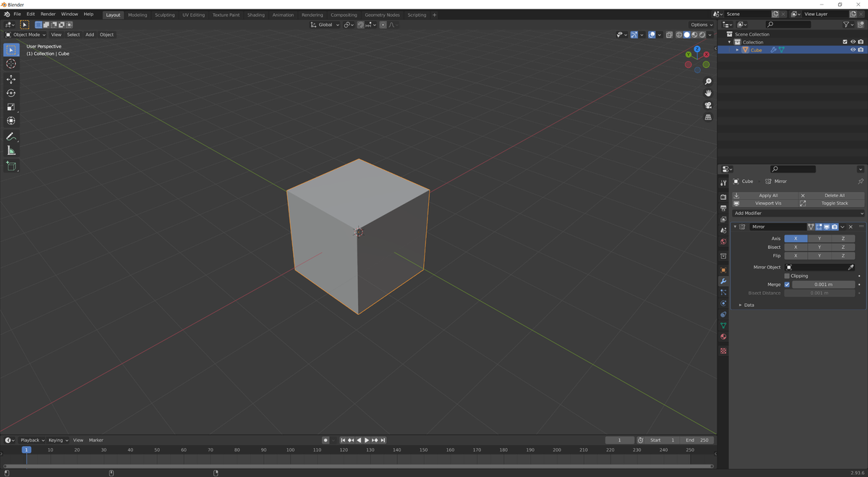The height and width of the screenshot is (477, 868).
Task: Click the Viewport Vis button
Action: pyautogui.click(x=765, y=203)
